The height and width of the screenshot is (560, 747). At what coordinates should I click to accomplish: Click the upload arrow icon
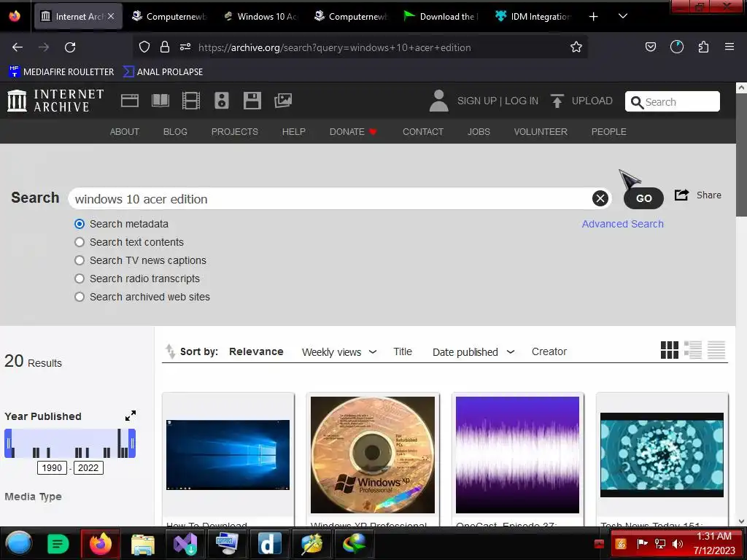[557, 101]
